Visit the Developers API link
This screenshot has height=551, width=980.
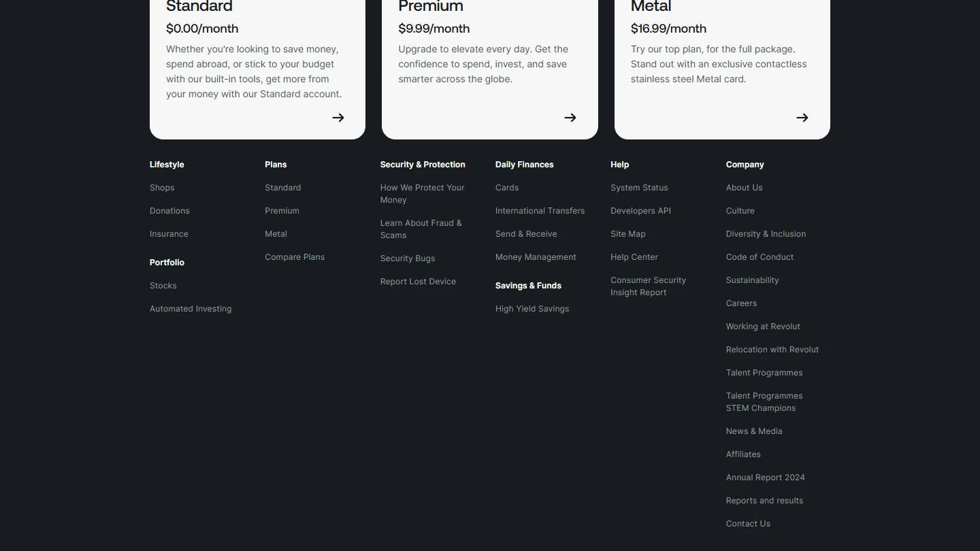click(x=640, y=211)
